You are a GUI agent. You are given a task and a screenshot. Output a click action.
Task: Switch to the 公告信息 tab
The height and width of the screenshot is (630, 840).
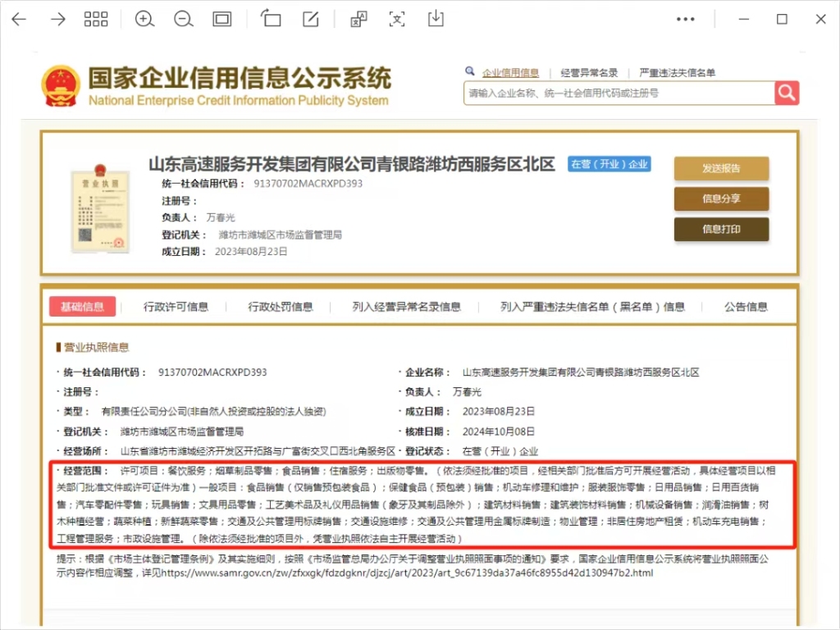(746, 307)
